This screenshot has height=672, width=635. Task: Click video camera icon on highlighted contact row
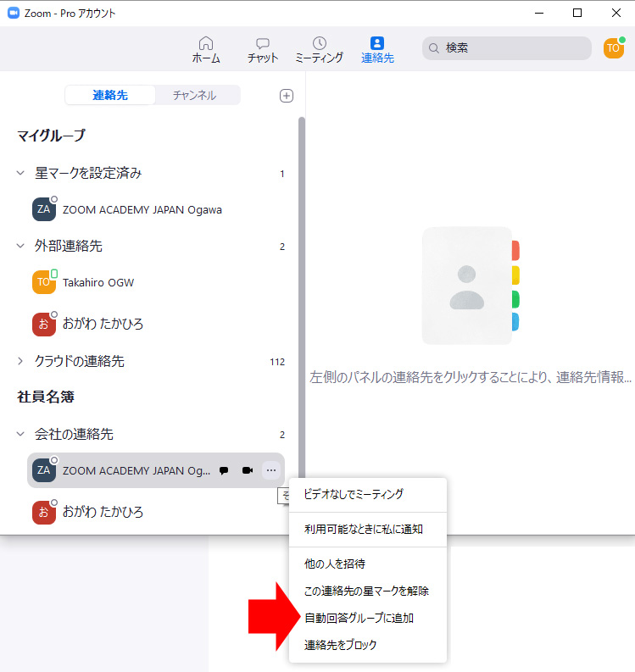(x=248, y=470)
